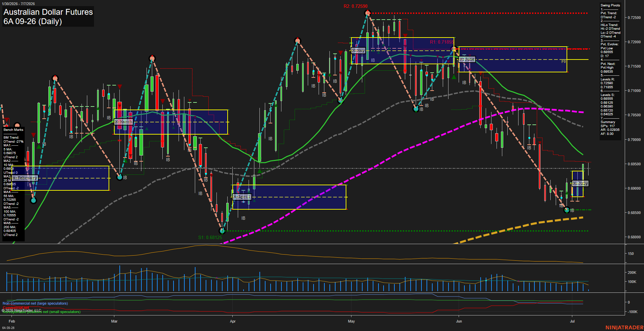
Task: Click the 0.69075 moving average value
Action: click(10, 153)
